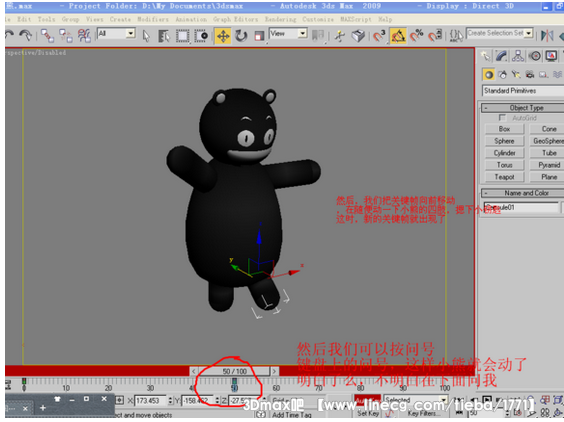Viewport: 564px width, 422px height.
Task: Activate the Select Object arrow tool
Action: (146, 36)
